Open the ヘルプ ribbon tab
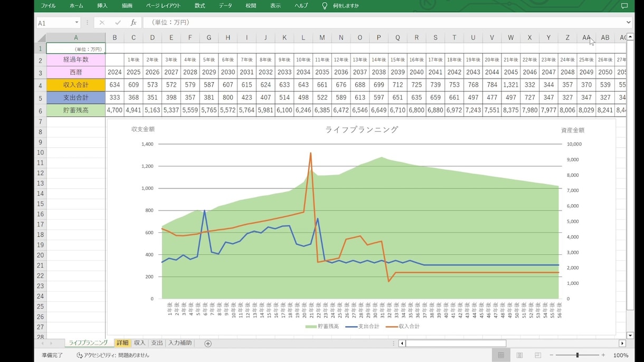Image resolution: width=644 pixels, height=362 pixels. (x=301, y=6)
